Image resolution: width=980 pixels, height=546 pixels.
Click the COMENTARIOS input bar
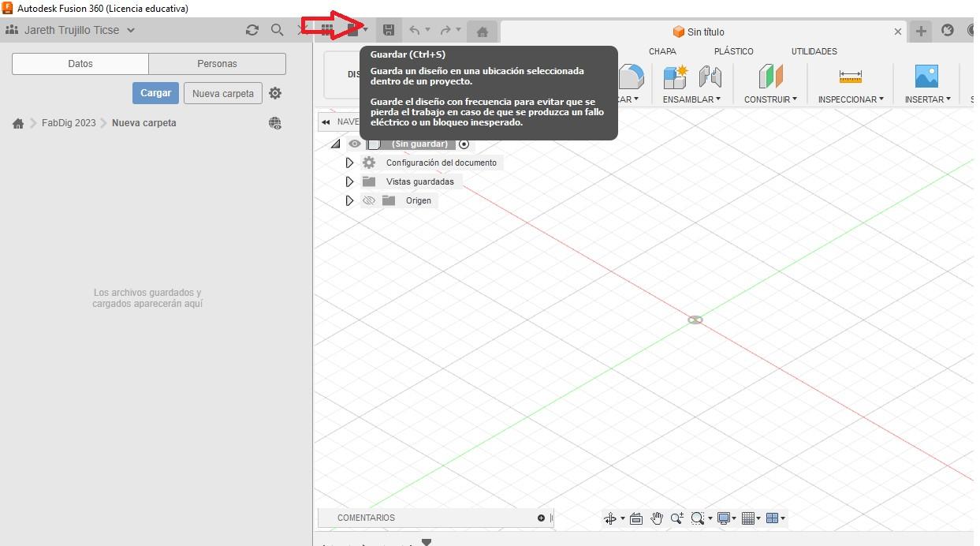[x=430, y=518]
